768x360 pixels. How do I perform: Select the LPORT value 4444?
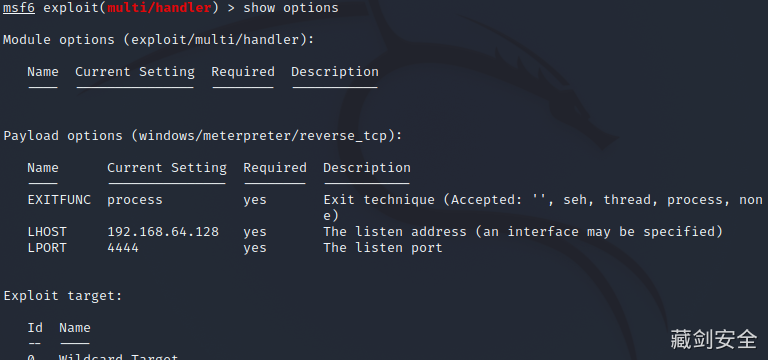click(122, 248)
